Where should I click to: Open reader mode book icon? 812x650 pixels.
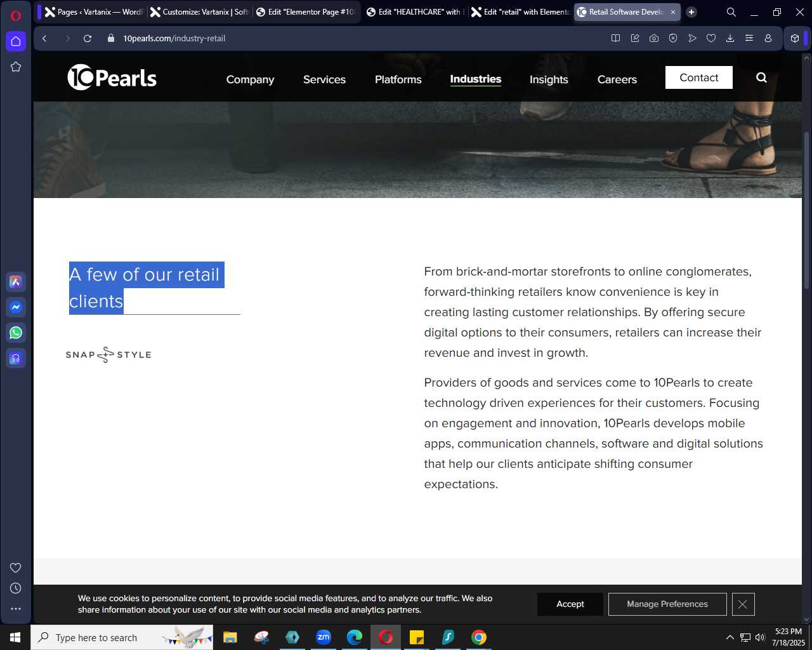(615, 38)
